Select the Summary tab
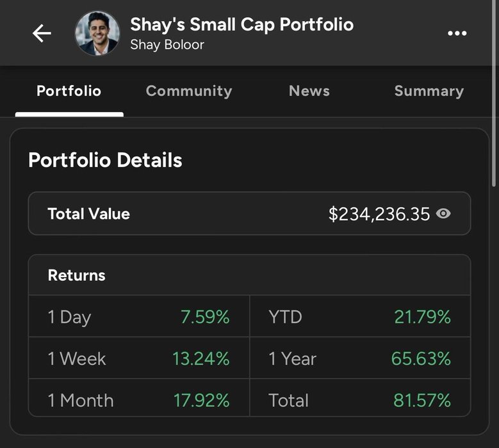499x448 pixels. click(429, 92)
